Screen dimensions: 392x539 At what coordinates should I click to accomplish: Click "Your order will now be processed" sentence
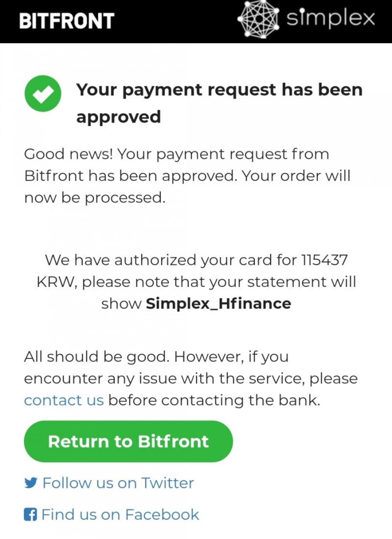pos(294,176)
